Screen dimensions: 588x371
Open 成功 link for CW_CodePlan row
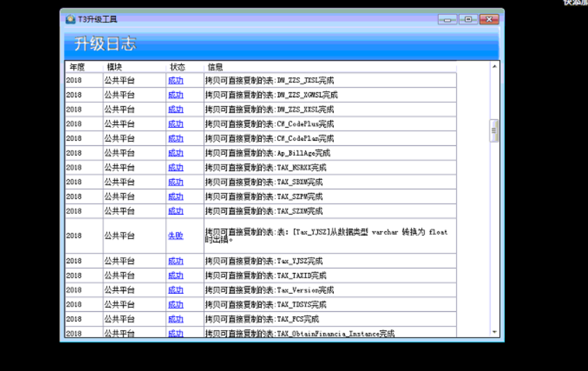point(176,138)
